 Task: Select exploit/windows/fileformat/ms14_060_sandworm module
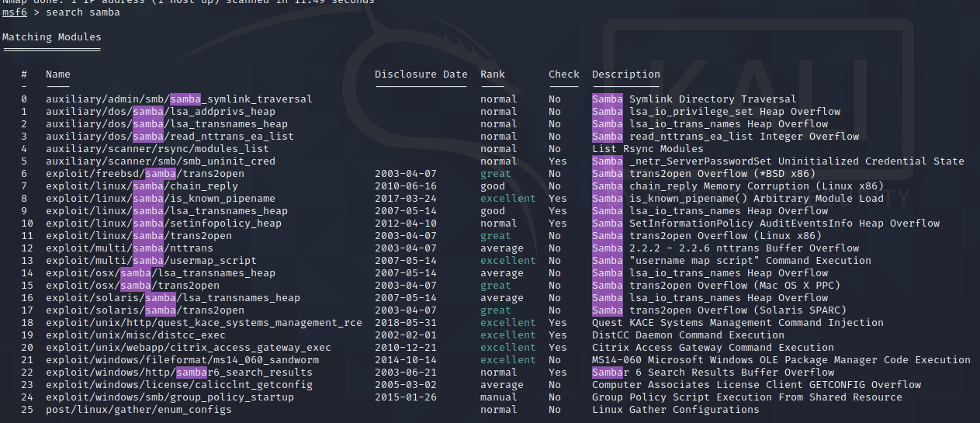pyautogui.click(x=182, y=360)
